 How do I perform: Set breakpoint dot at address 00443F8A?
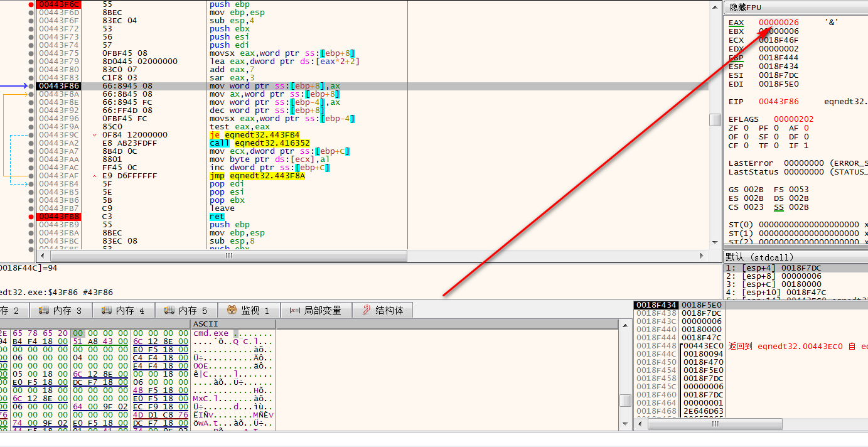tap(31, 94)
